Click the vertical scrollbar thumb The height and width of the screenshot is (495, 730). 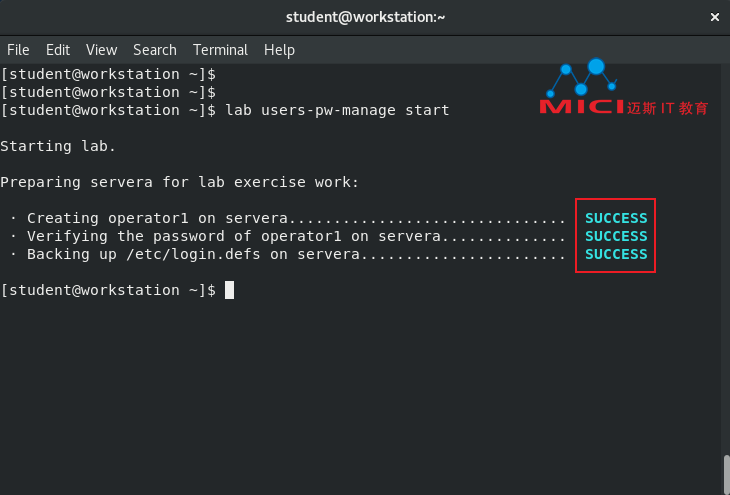tap(726, 475)
